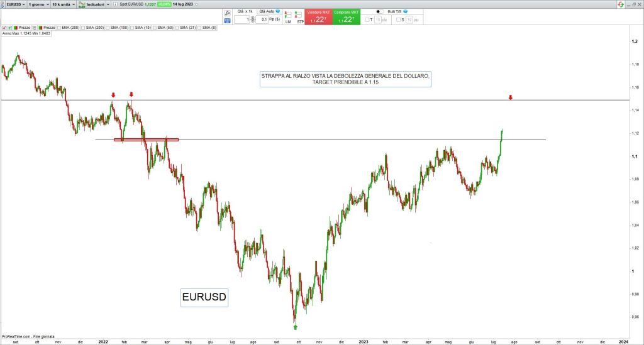Click the green percentage change badge

[x=164, y=4]
